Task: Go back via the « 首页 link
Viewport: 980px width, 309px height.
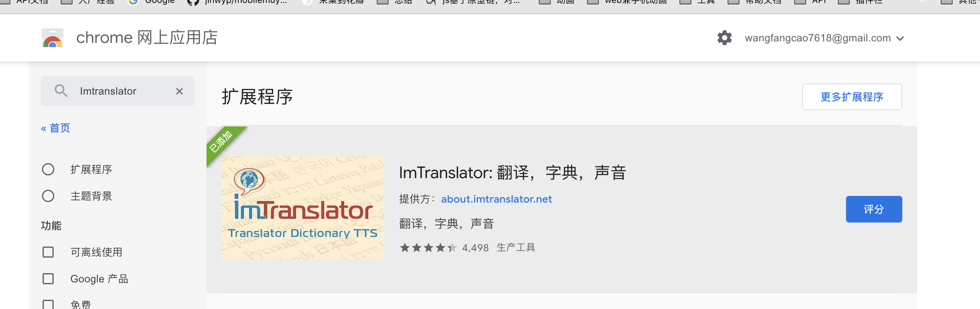Action: (56, 128)
